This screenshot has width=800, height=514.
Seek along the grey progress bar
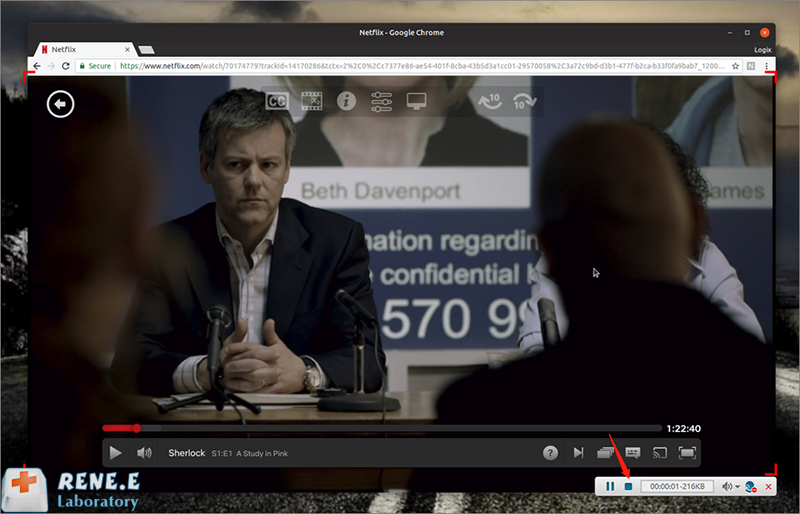382,428
